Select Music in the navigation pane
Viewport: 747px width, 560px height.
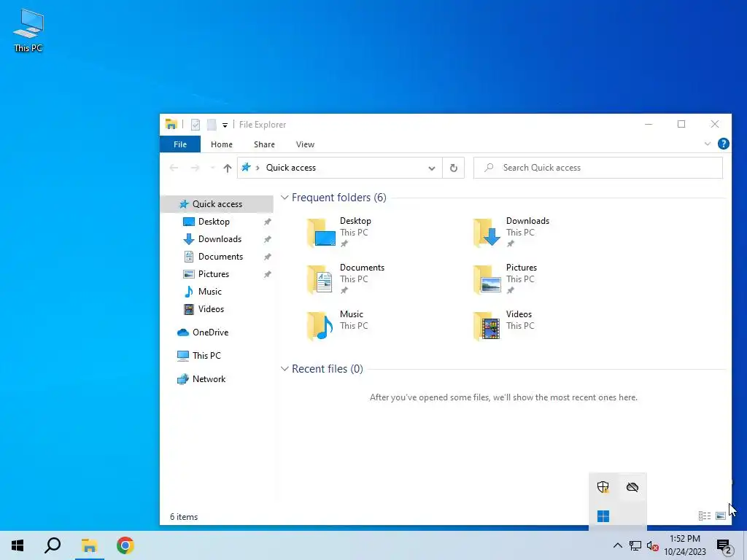pyautogui.click(x=209, y=292)
